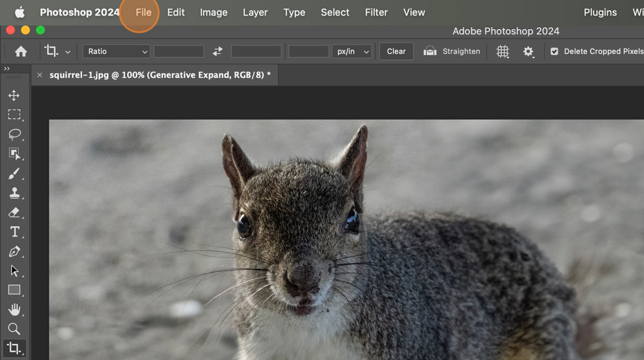The width and height of the screenshot is (644, 360).
Task: Open the Plugins menu
Action: (x=600, y=12)
